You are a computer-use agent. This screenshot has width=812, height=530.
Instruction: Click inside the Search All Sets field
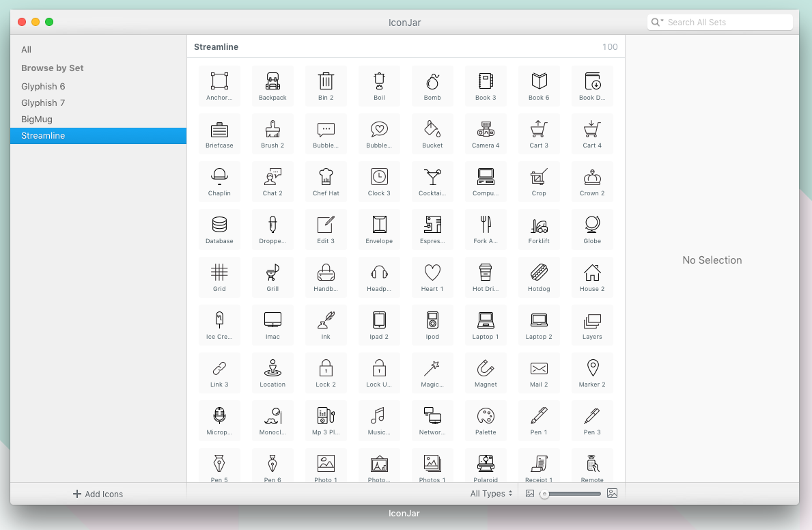click(724, 21)
